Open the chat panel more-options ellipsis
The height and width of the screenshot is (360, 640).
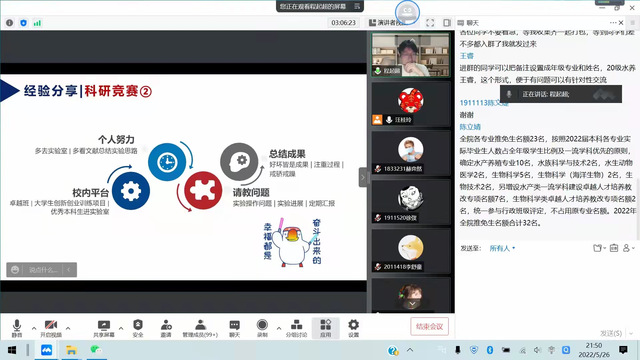[x=613, y=23]
